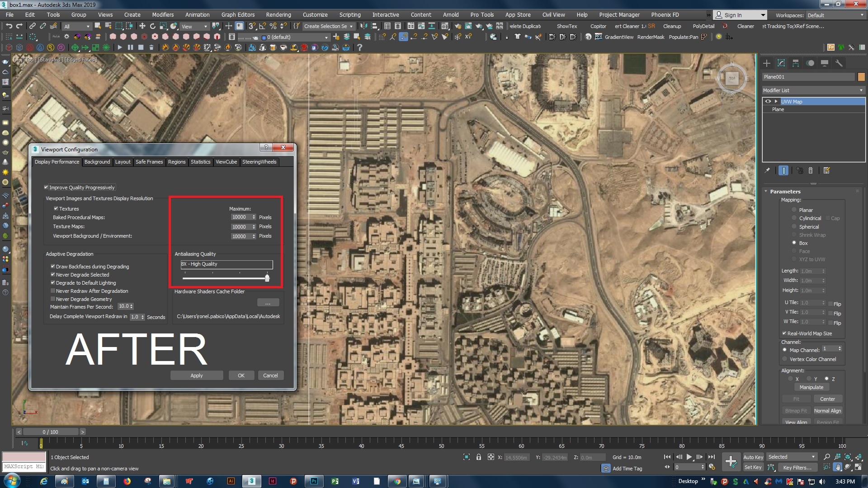Click the Plane001 object color swatch
Viewport: 868px width, 488px height.
coord(860,77)
